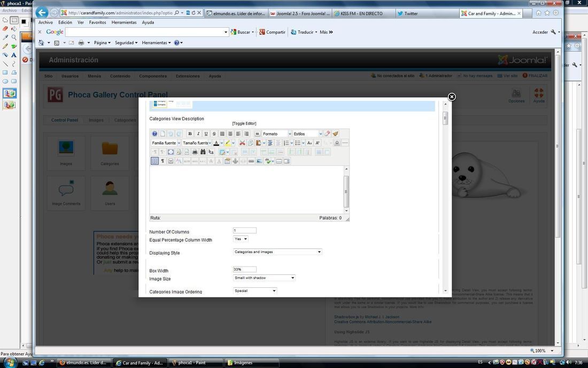Click the Box Width field

click(245, 270)
